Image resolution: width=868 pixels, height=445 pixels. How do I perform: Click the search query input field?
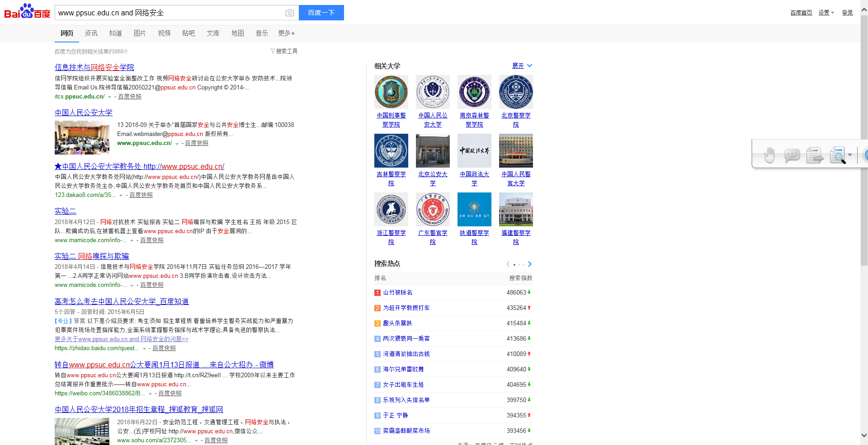[170, 13]
